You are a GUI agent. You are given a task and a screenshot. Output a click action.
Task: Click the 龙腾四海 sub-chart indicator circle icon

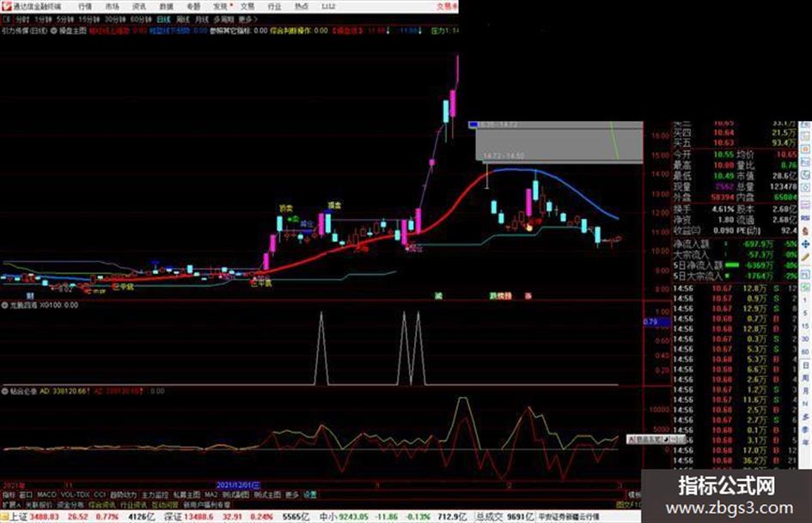(4, 306)
